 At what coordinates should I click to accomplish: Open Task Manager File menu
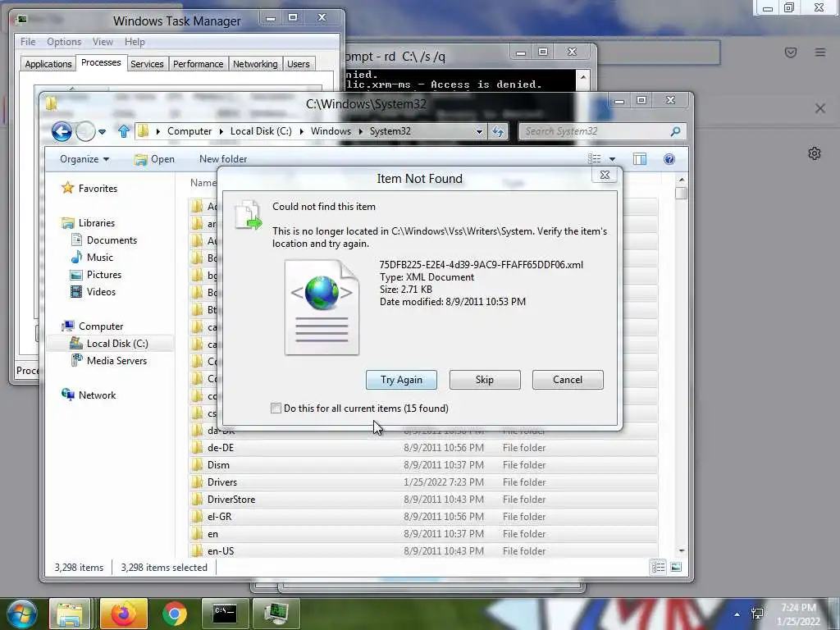coord(28,42)
